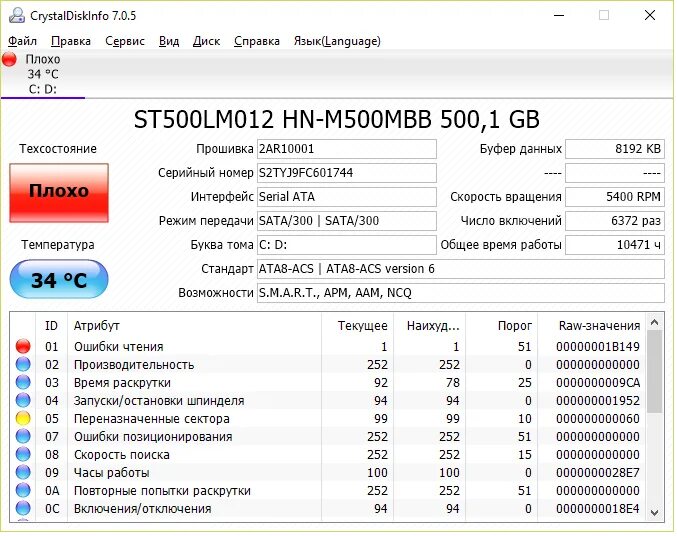Click the serial number field S2TYJ9FC601744
Screen dimensions: 677x536
click(x=347, y=173)
